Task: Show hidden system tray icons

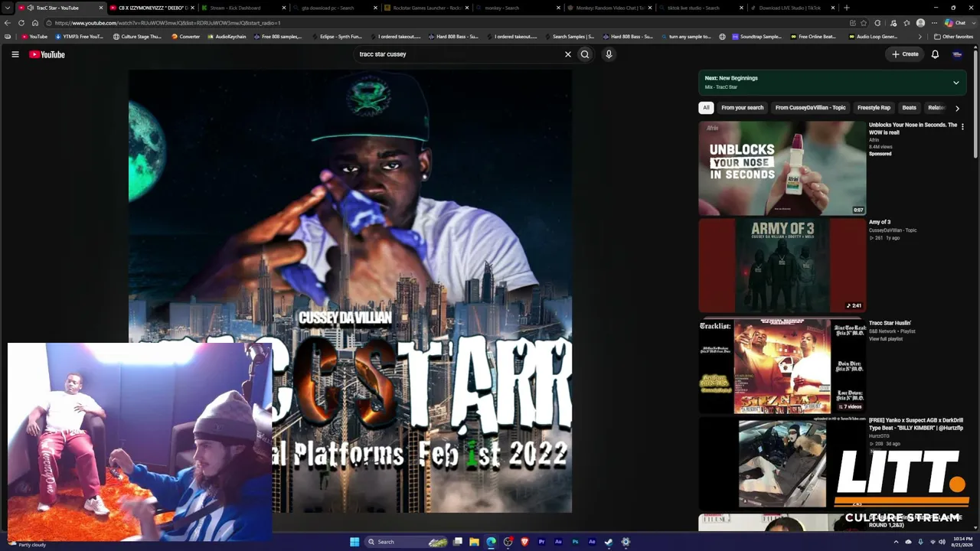Action: pyautogui.click(x=897, y=542)
